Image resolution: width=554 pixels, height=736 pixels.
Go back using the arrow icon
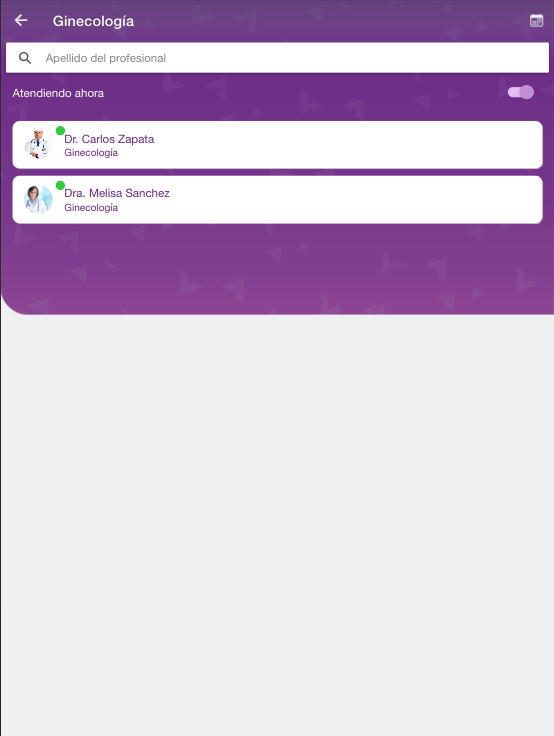click(x=21, y=20)
